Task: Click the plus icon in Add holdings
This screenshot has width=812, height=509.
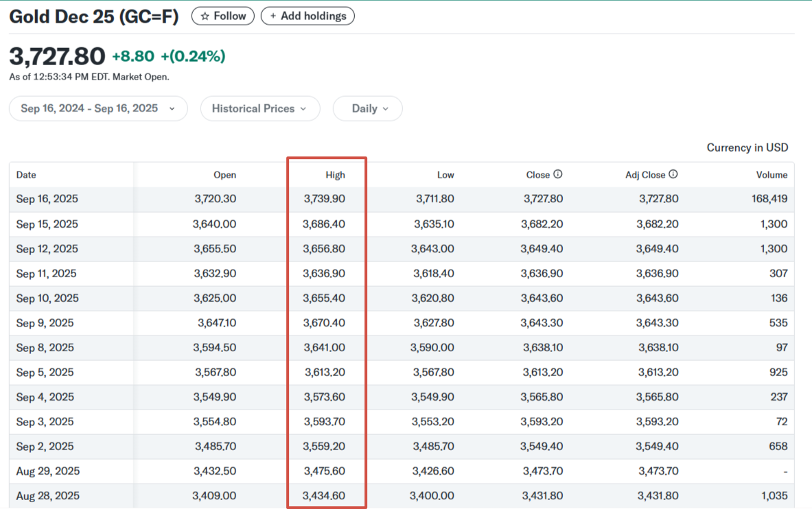Action: 273,16
